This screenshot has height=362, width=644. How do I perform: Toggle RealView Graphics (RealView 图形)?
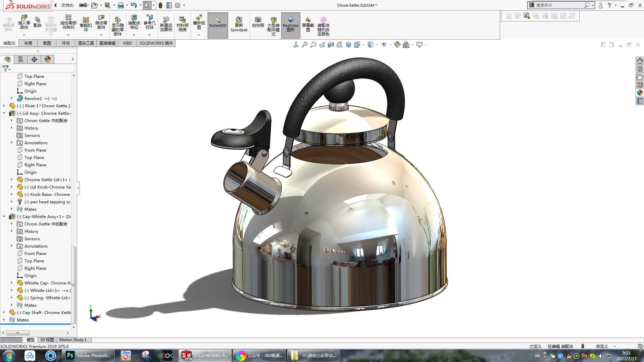[x=291, y=25]
